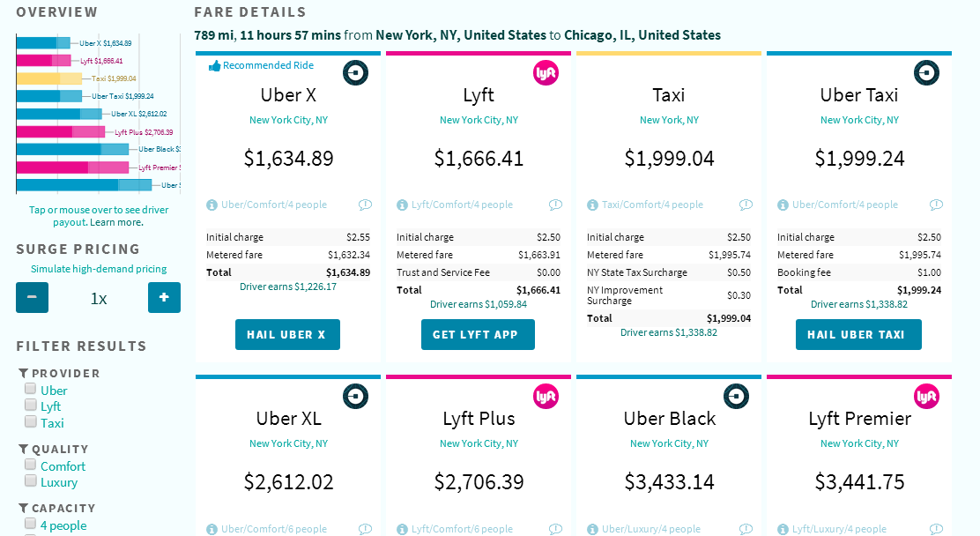Click the Lyft logo on Lyft card
Screen dimensions: 980x536
(x=546, y=73)
